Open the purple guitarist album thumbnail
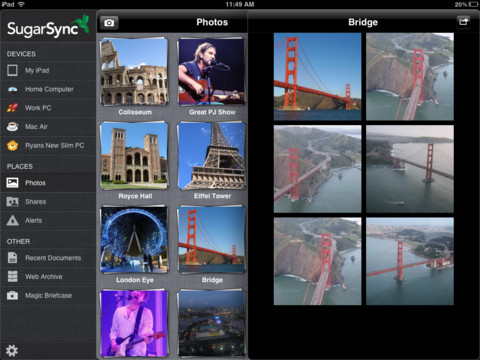Screen dimensions: 480x360 pyautogui.click(x=134, y=323)
